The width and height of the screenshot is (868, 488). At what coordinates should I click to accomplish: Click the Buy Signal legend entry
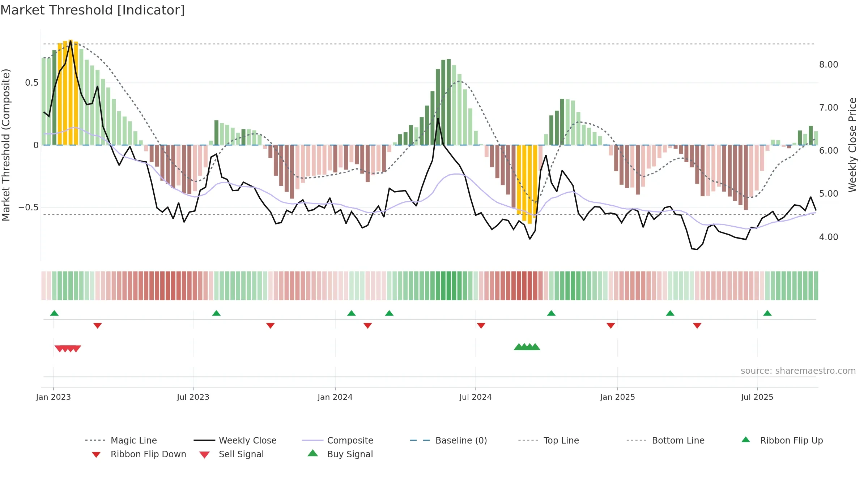340,454
